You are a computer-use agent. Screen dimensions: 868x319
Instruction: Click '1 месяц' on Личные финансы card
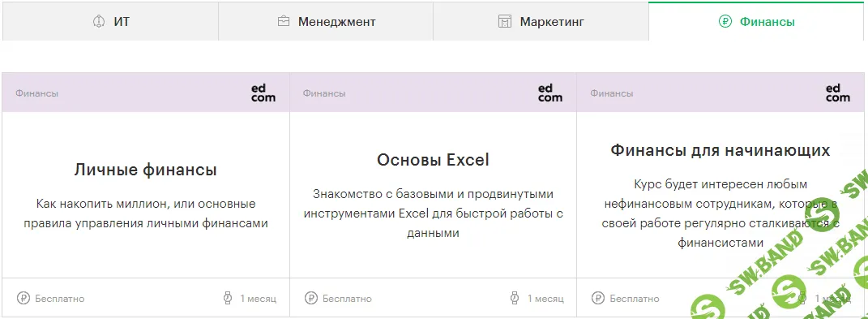(258, 299)
